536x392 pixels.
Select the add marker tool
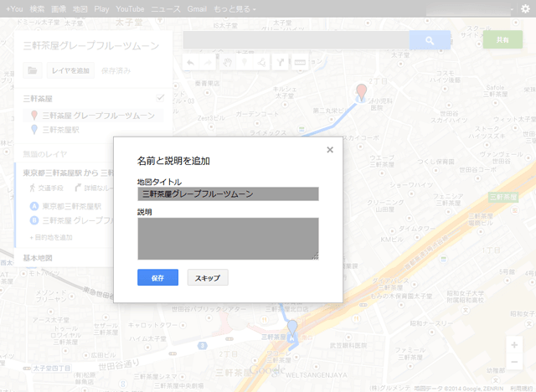(x=245, y=63)
